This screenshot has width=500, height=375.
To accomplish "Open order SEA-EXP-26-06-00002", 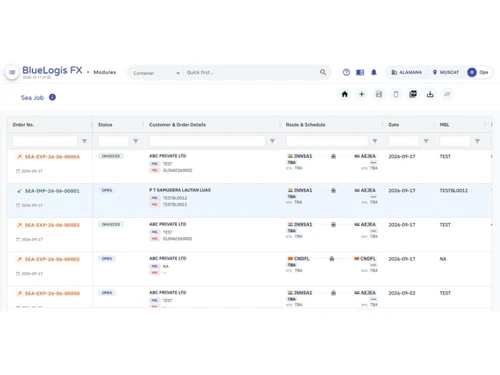I will [52, 259].
